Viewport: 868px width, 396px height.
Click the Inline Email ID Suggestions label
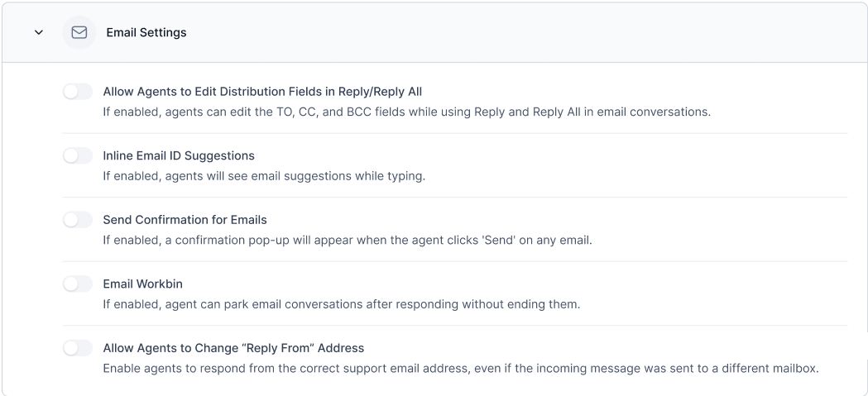pyautogui.click(x=178, y=155)
